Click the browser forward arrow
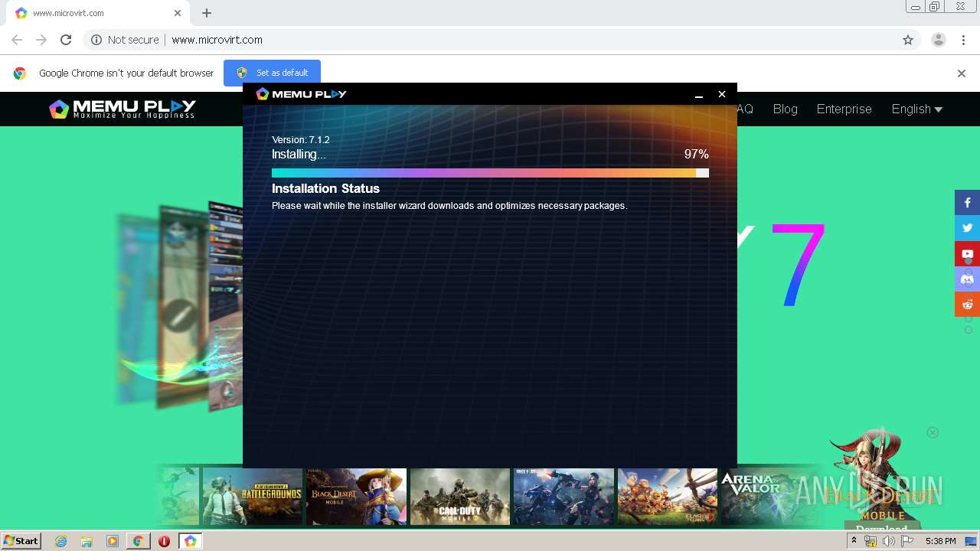Screen dimensions: 980x551 click(x=41, y=40)
